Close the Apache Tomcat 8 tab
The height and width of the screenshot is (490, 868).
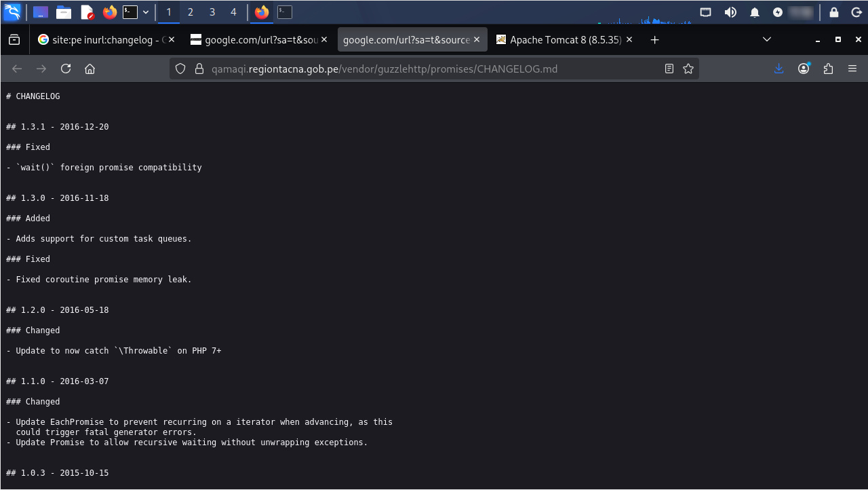click(629, 40)
